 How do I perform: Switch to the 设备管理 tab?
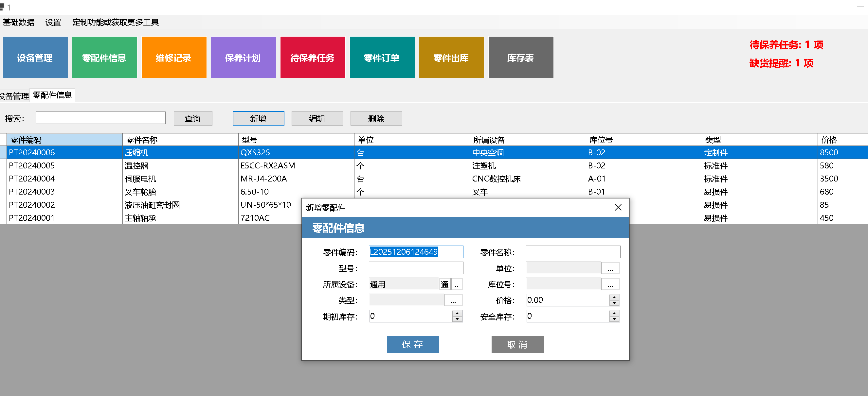tap(14, 96)
